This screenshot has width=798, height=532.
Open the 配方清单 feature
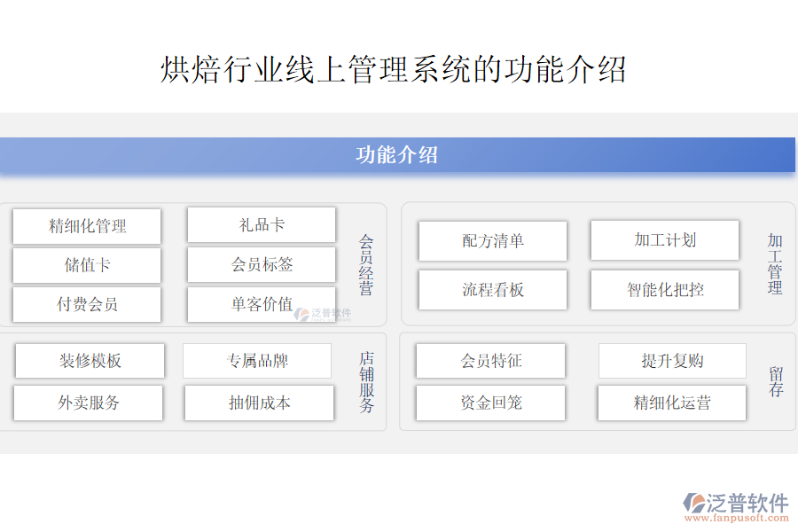tap(493, 239)
